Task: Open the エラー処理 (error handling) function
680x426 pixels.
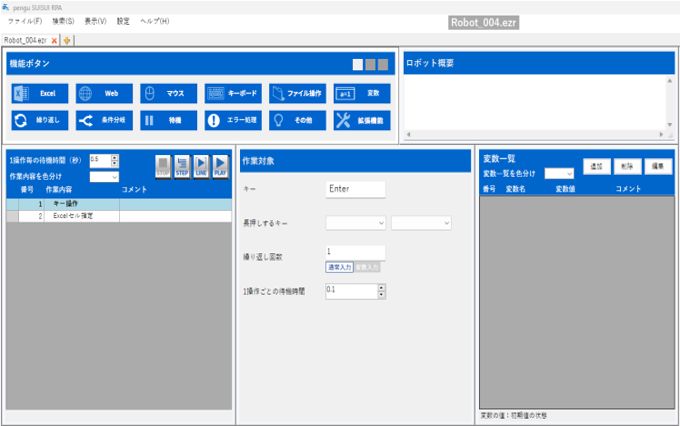Action: click(x=233, y=120)
